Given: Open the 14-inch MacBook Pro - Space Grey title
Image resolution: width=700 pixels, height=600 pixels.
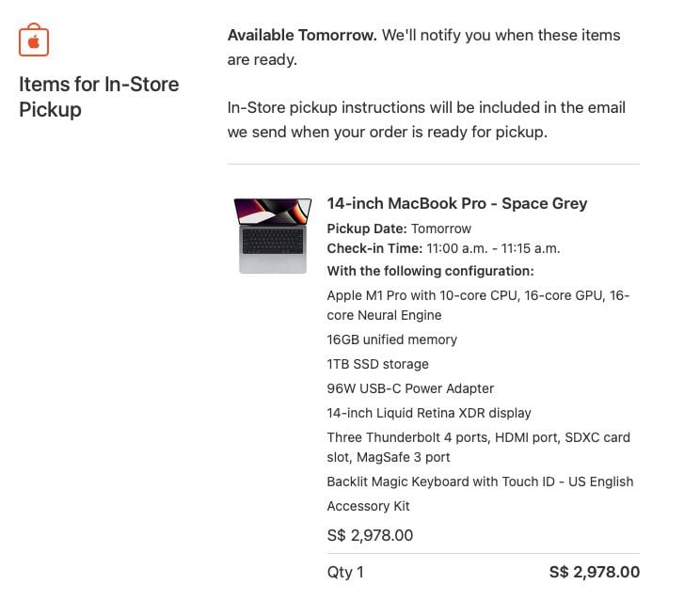Looking at the screenshot, I should [456, 203].
